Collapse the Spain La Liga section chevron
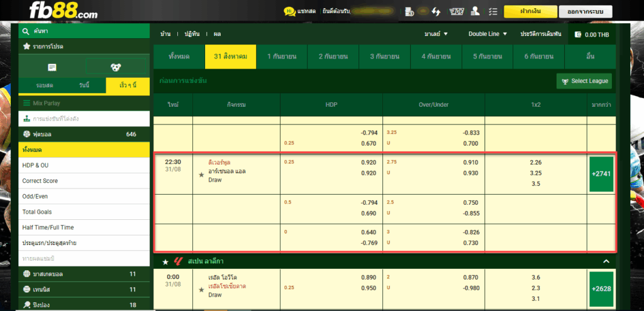This screenshot has height=311, width=644. 606,261
